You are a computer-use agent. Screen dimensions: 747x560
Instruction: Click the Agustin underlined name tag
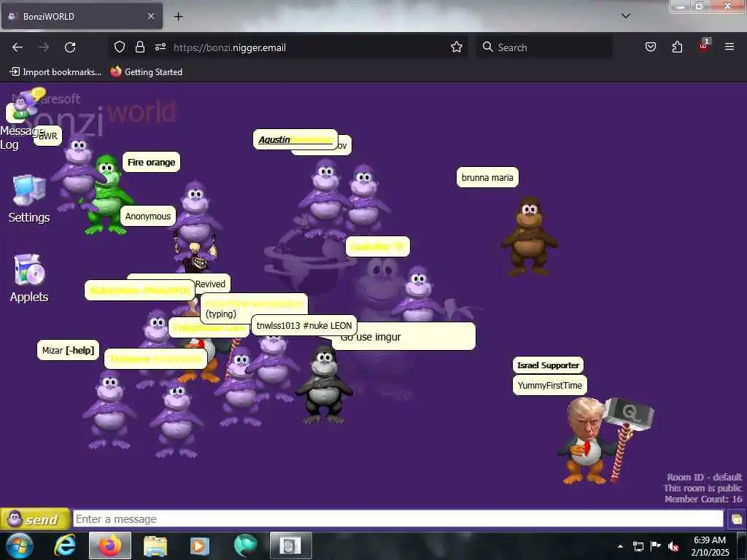pyautogui.click(x=295, y=139)
